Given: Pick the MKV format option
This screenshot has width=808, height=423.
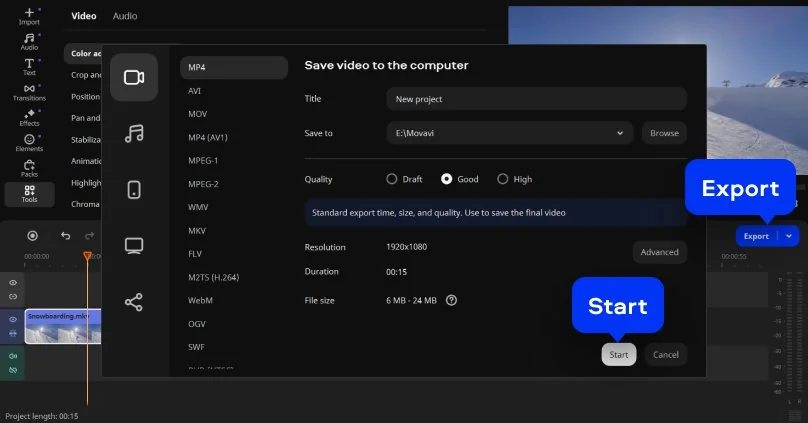Looking at the screenshot, I should tap(196, 230).
